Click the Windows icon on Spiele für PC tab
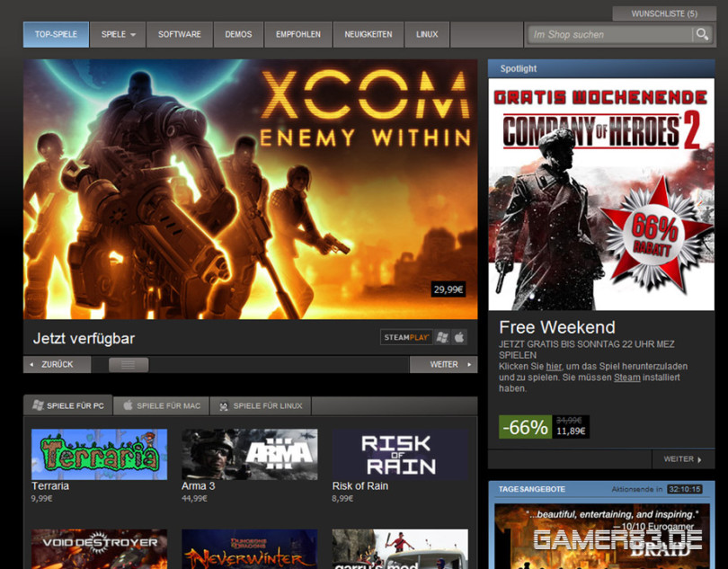 pyautogui.click(x=38, y=405)
